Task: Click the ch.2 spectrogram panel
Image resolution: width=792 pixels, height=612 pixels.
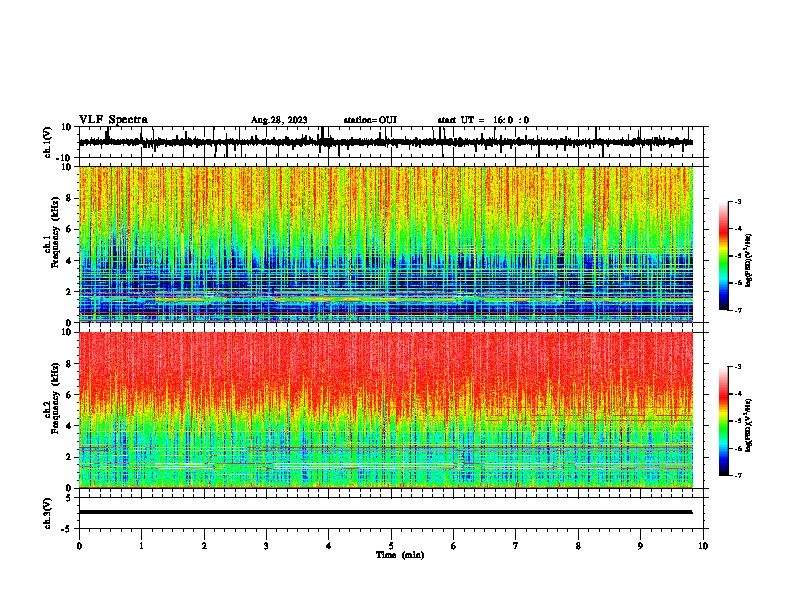Action: click(386, 410)
